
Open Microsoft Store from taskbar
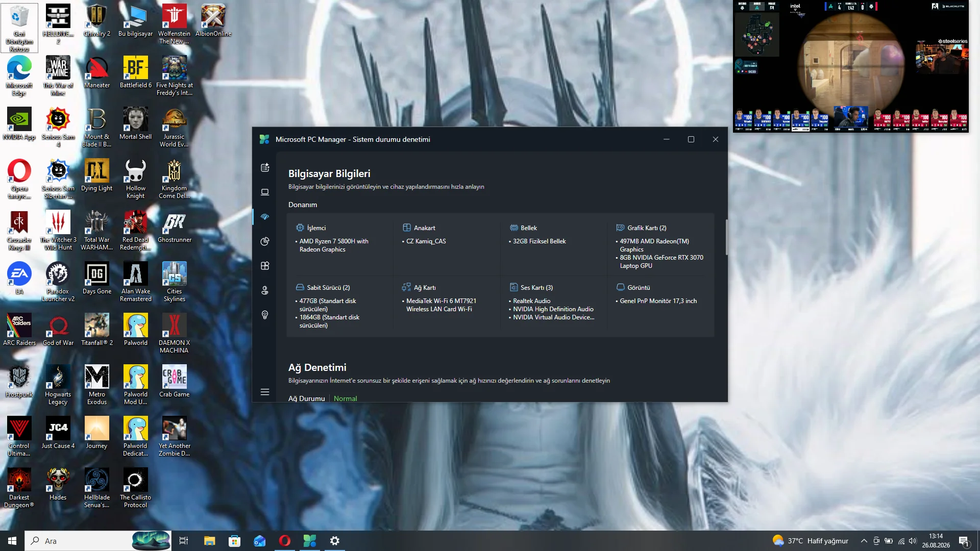(234, 541)
